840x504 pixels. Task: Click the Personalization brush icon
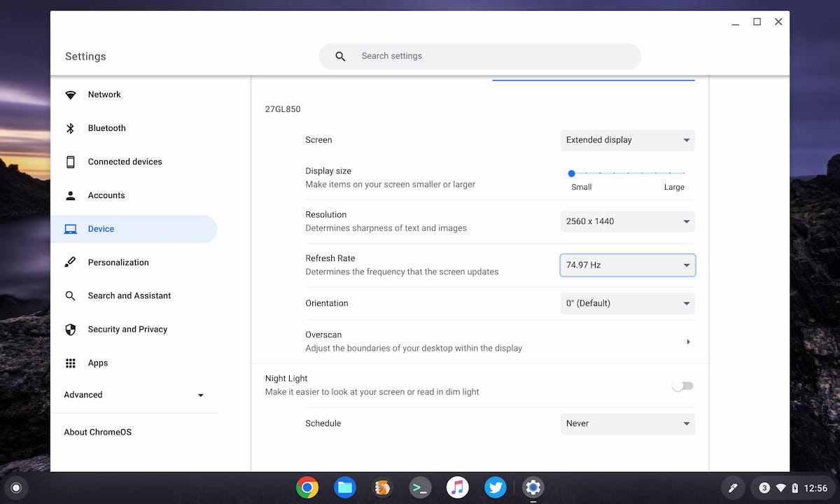70,262
